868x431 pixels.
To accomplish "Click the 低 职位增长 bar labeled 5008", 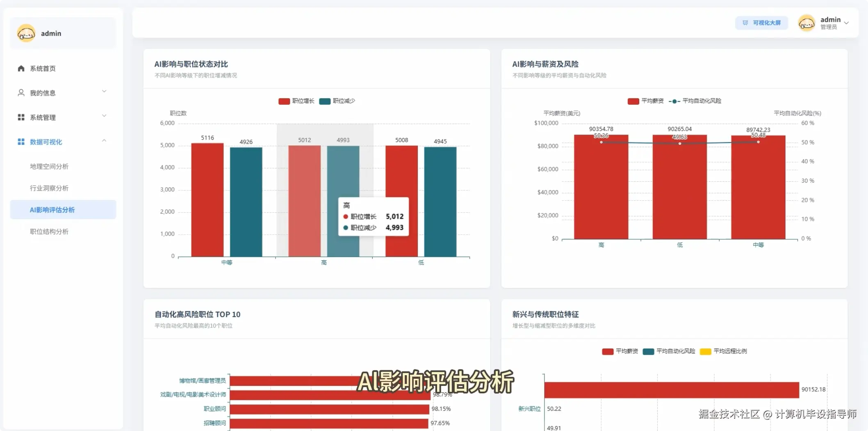I will (401, 201).
